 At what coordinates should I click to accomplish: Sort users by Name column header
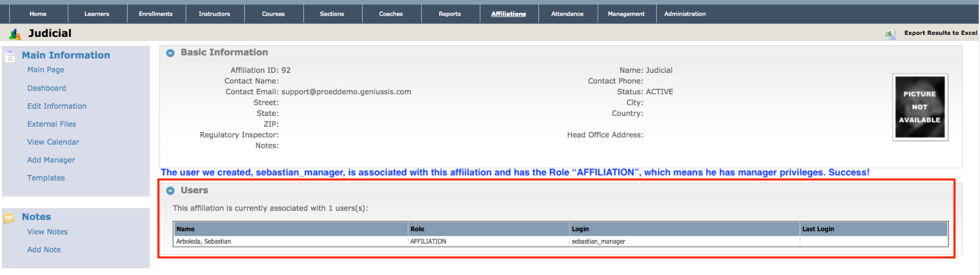click(x=185, y=229)
